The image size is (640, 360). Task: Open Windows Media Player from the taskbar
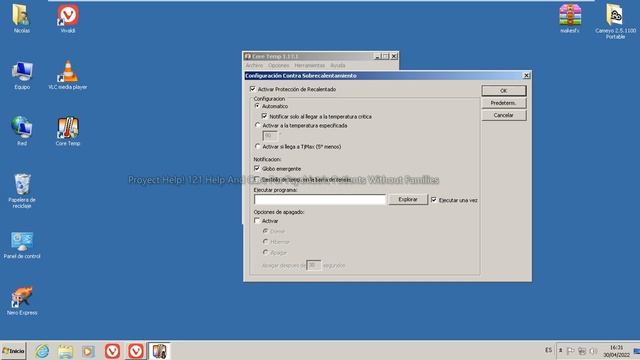click(88, 351)
